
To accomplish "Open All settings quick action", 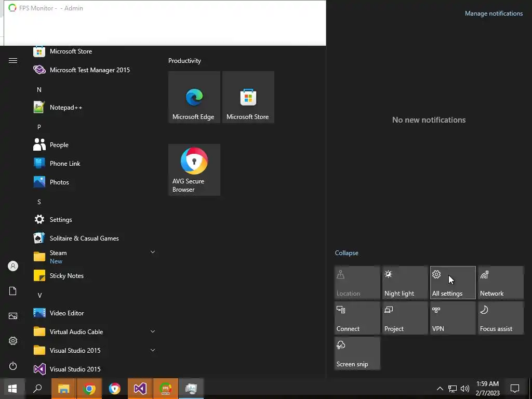I will 453,283.
